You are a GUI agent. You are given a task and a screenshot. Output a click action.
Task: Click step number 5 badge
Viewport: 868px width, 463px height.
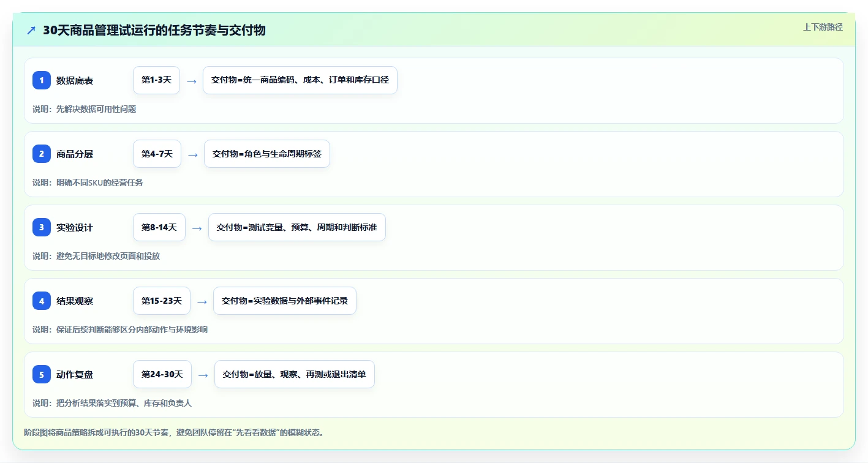pyautogui.click(x=42, y=374)
